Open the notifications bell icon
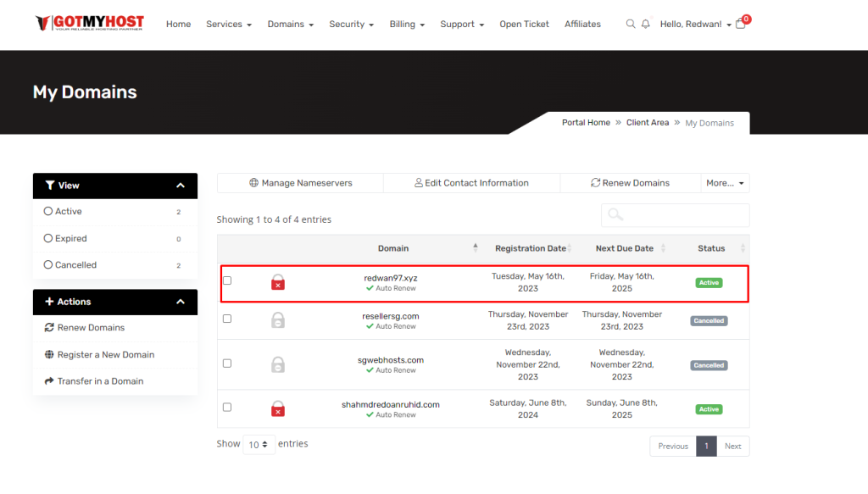 [x=646, y=25]
